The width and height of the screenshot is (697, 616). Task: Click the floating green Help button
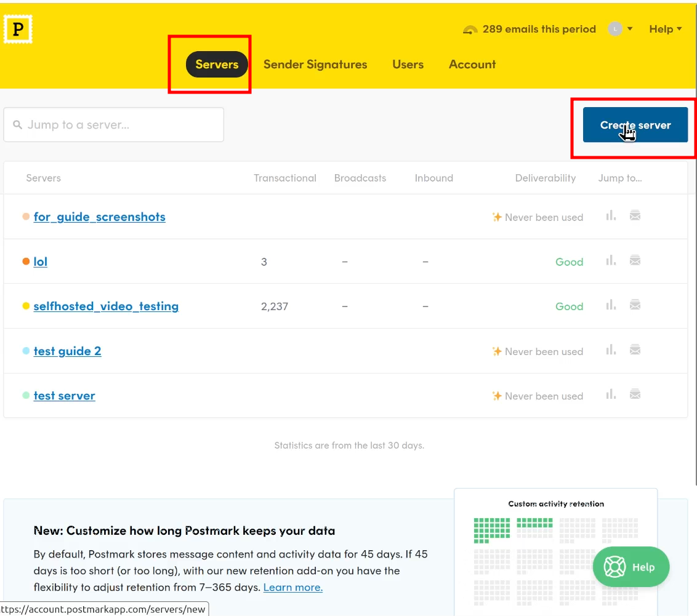pos(631,567)
